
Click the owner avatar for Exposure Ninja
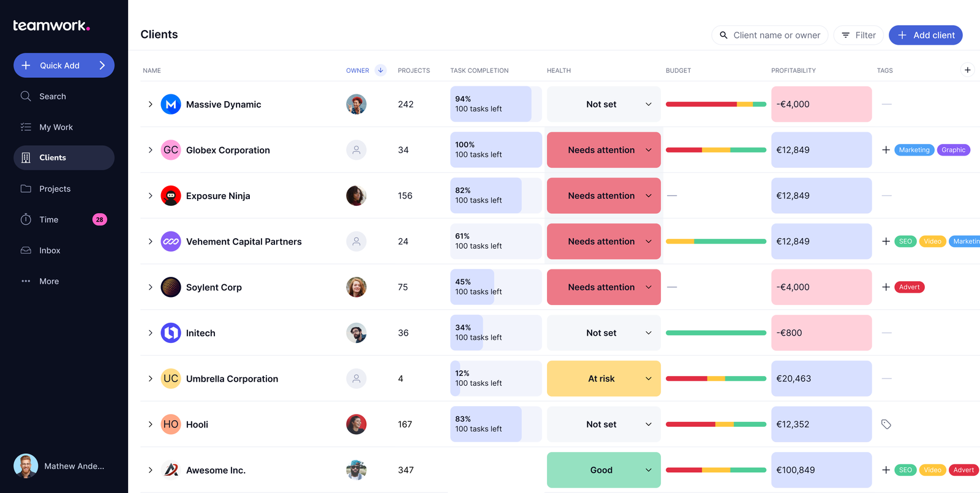(x=356, y=196)
